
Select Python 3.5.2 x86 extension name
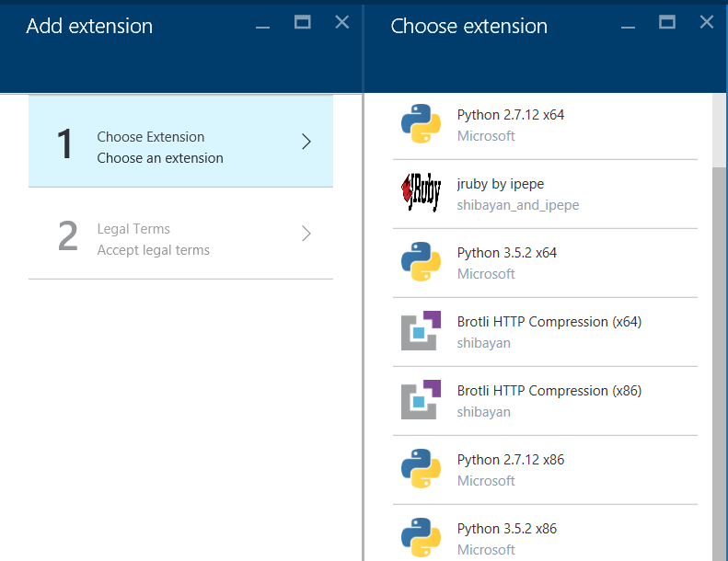(x=506, y=529)
